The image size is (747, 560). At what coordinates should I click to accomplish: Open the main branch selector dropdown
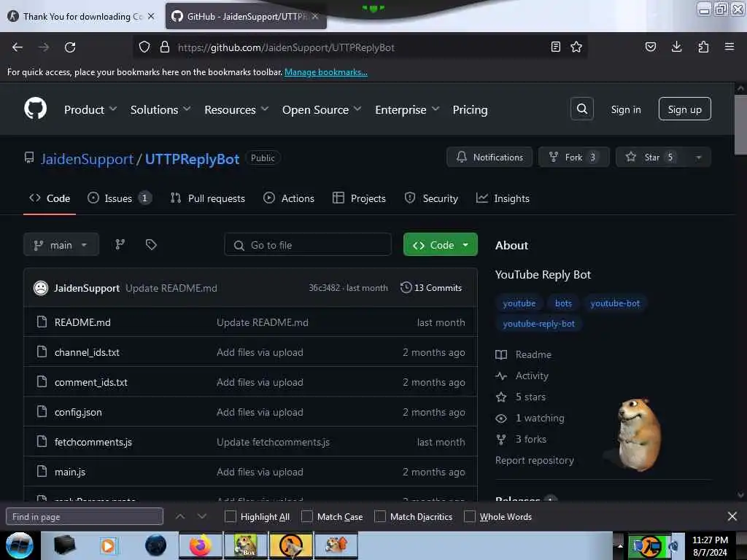[x=61, y=245]
